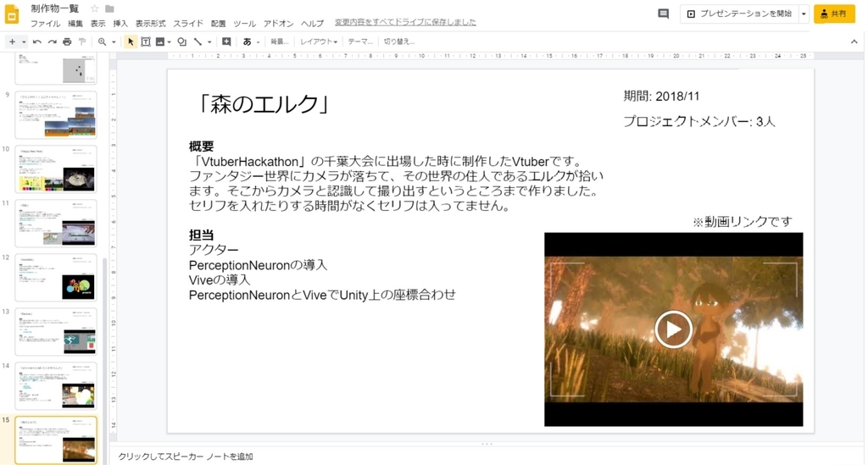Play the video on the slide
The height and width of the screenshot is (465, 868).
[673, 329]
